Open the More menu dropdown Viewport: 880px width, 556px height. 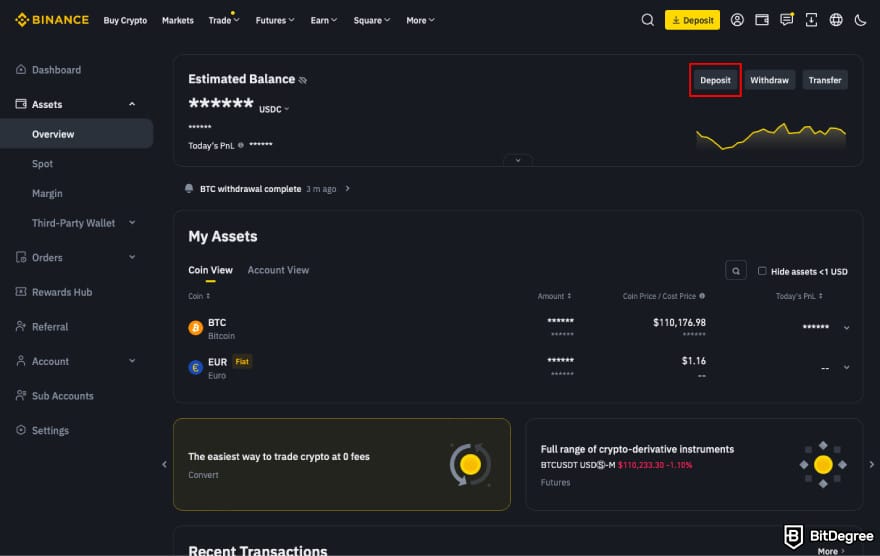pos(420,20)
